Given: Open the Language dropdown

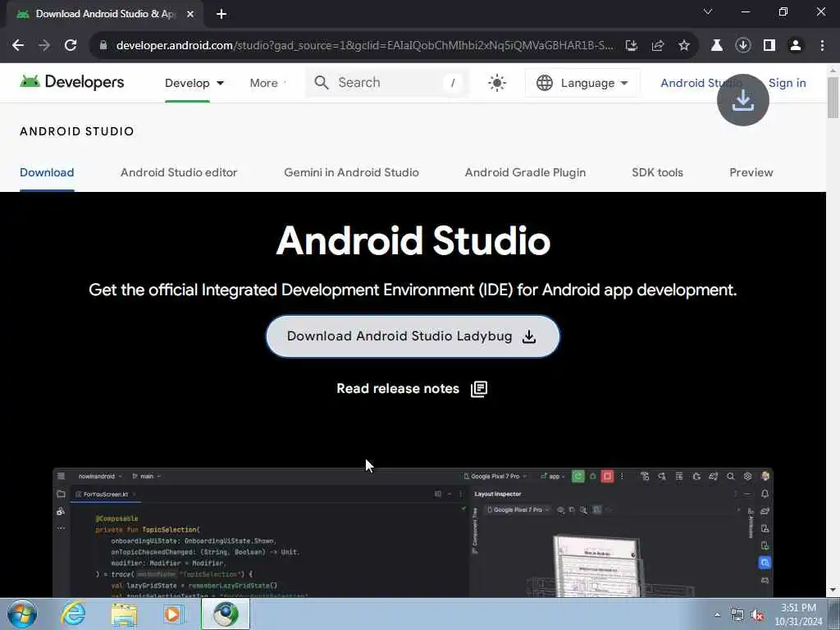Looking at the screenshot, I should point(582,83).
